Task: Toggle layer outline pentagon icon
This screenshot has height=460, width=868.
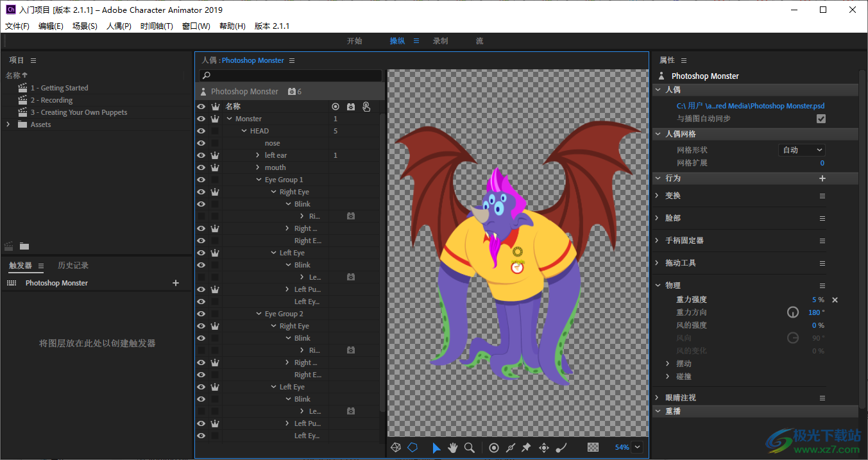Action: coord(413,447)
